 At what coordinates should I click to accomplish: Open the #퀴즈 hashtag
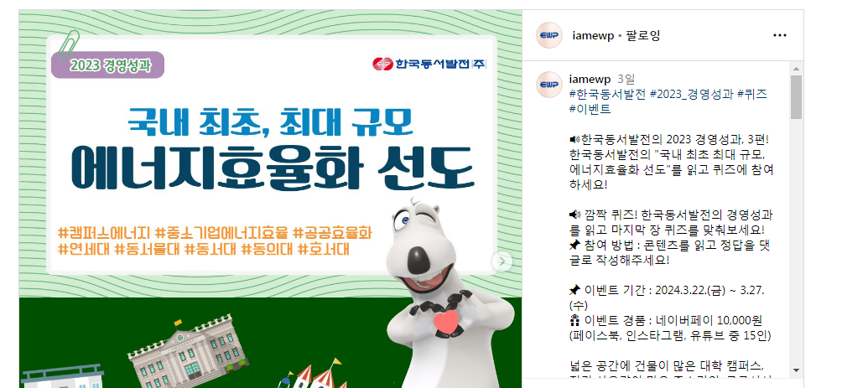(751, 94)
